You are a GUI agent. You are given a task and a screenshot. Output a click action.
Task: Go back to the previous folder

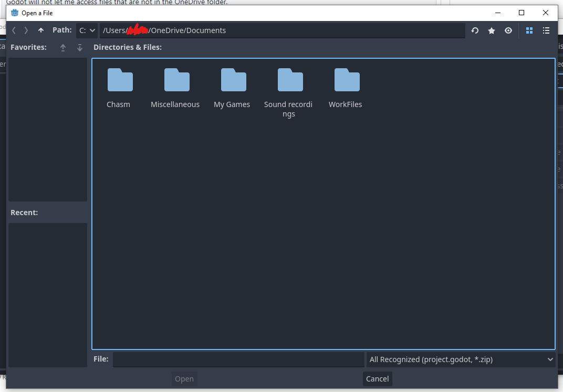click(14, 30)
